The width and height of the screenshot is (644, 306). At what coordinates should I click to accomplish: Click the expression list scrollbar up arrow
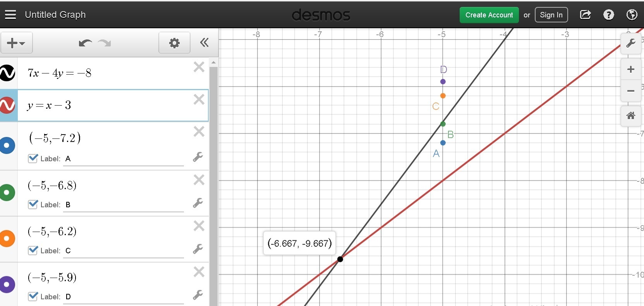213,62
